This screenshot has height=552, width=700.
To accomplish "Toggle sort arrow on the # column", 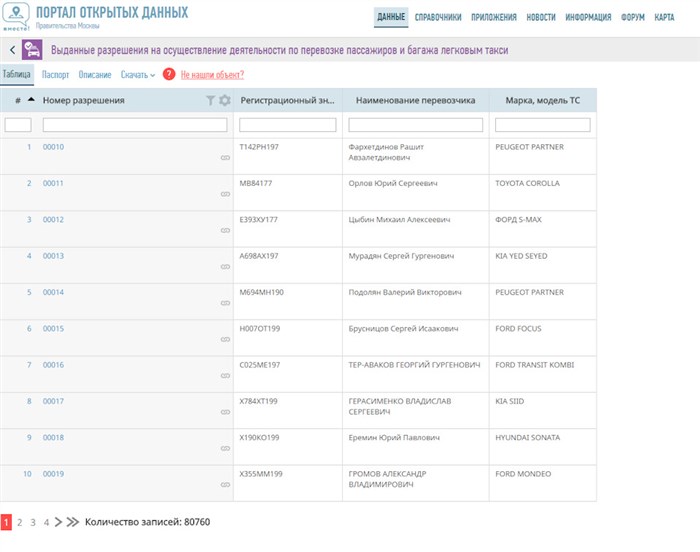I will tap(31, 100).
